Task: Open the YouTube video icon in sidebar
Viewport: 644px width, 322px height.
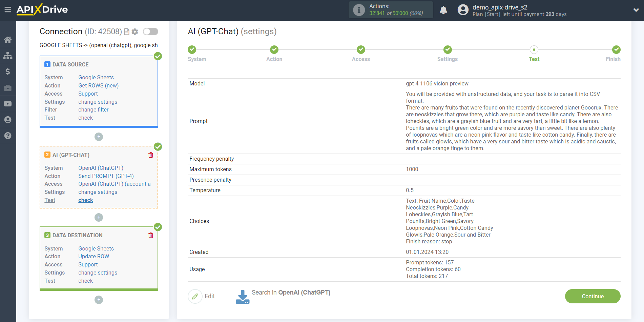Action: pos(8,104)
